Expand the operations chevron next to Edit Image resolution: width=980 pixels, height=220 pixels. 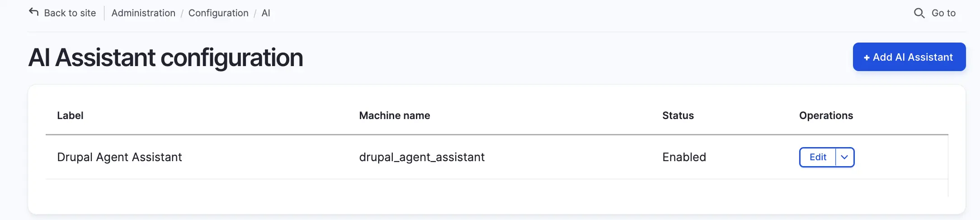tap(844, 157)
